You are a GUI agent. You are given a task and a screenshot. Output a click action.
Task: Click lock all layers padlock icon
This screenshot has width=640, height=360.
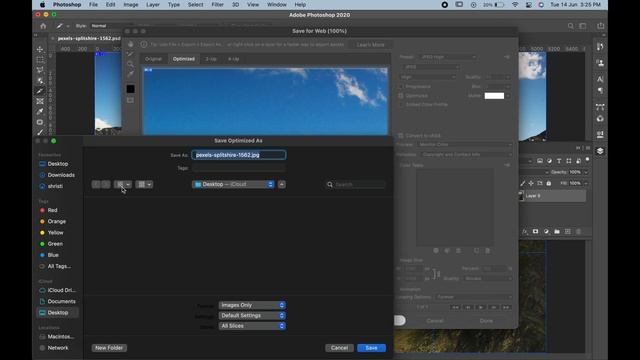click(549, 183)
